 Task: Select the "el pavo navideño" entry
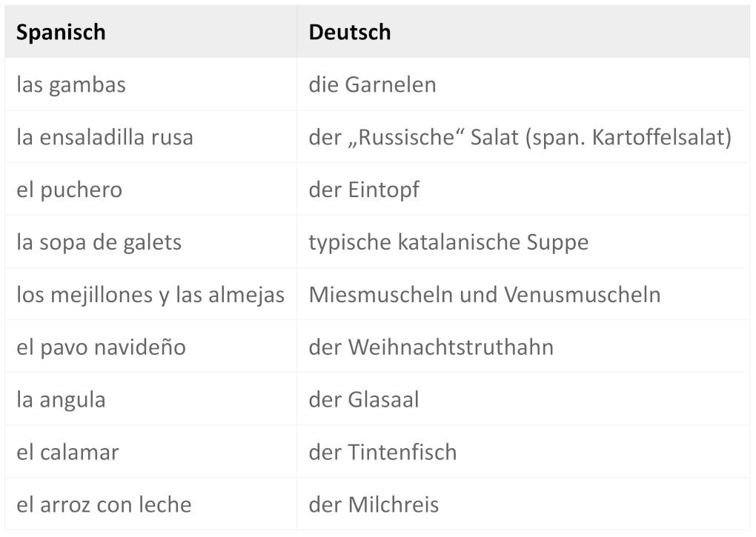click(x=101, y=347)
